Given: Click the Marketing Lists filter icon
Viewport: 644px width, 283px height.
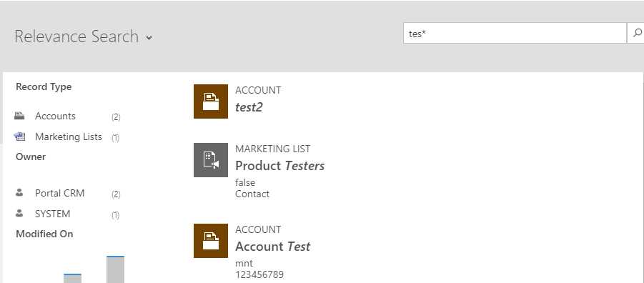Looking at the screenshot, I should 20,136.
